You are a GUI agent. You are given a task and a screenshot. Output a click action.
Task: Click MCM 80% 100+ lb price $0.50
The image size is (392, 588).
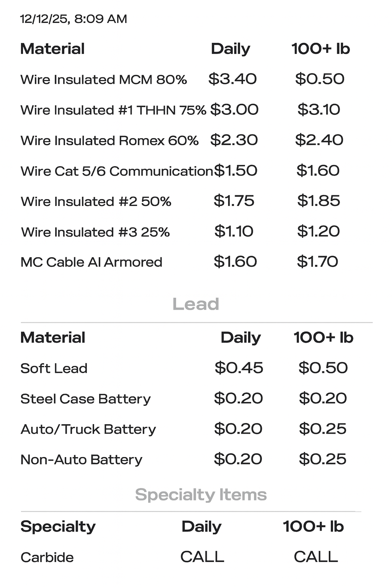tap(320, 79)
